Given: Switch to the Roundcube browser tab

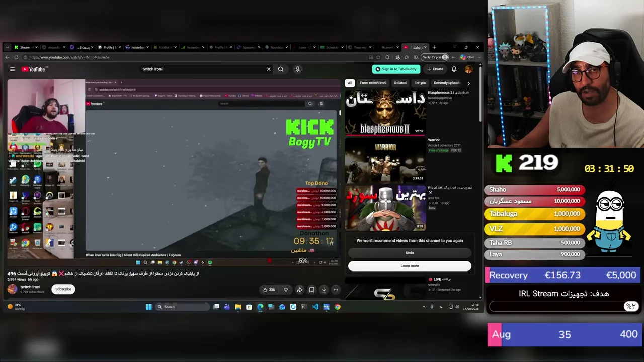Looking at the screenshot, I should pyautogui.click(x=276, y=47).
